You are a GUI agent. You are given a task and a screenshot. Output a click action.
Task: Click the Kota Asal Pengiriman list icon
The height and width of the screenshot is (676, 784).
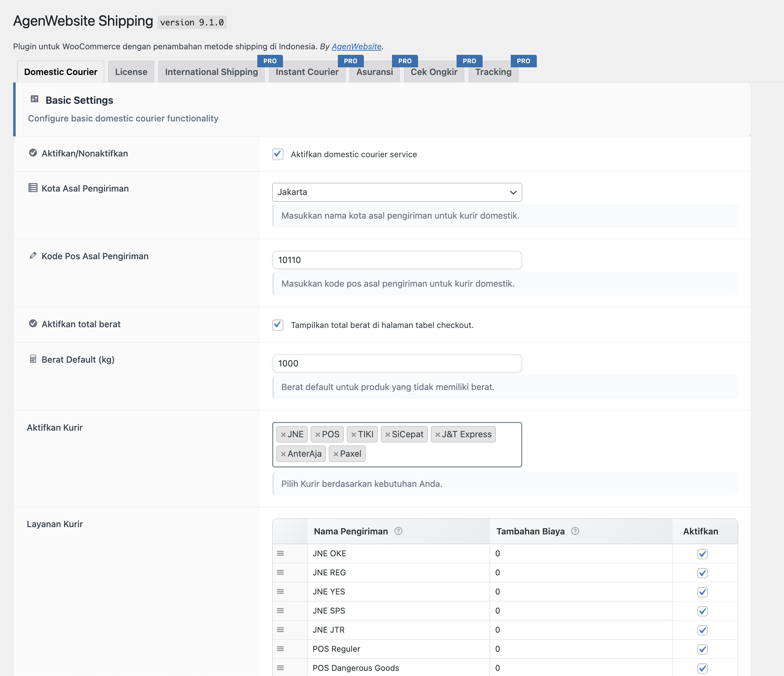[x=33, y=188]
